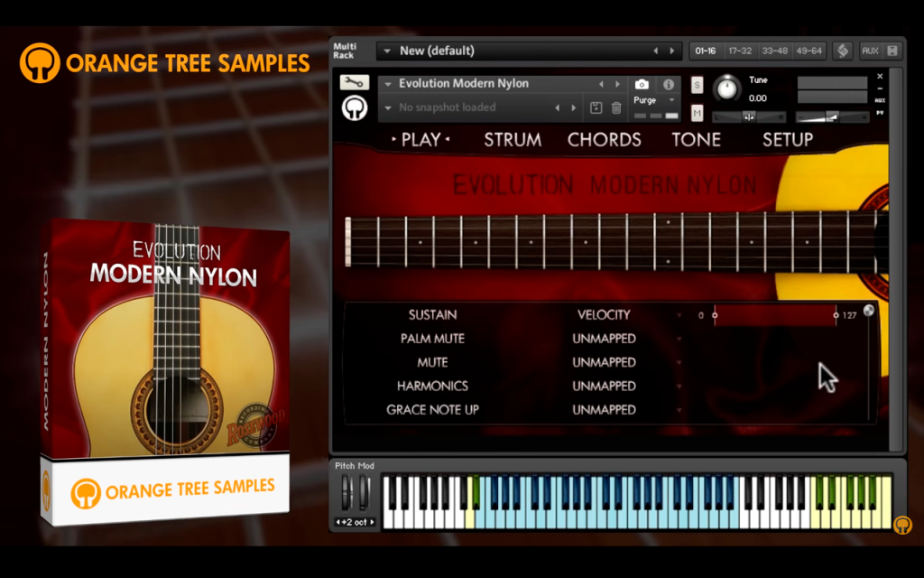Click the Sustain velocity range slider

pos(775,315)
